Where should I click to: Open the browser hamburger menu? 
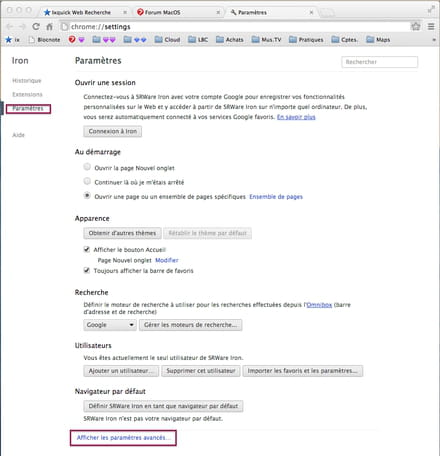[431, 26]
